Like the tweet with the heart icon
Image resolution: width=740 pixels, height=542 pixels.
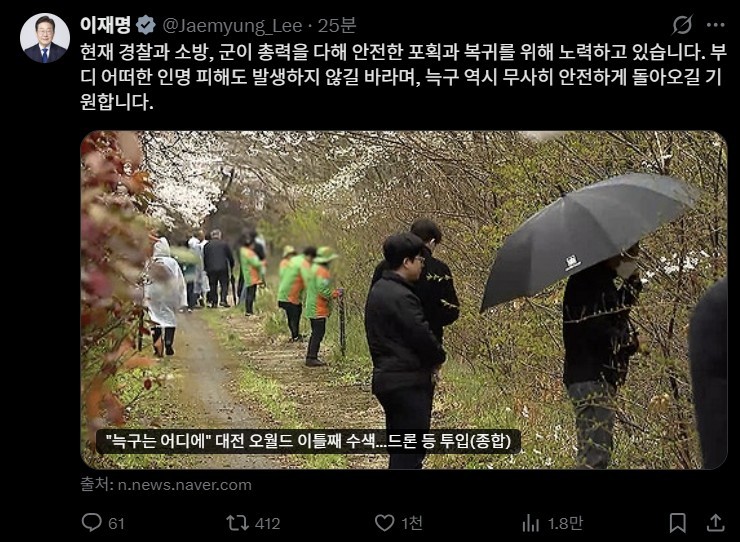coord(385,523)
